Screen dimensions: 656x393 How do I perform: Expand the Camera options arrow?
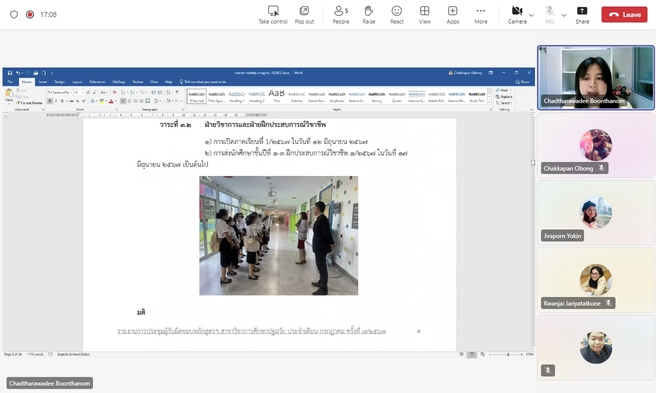pos(531,15)
